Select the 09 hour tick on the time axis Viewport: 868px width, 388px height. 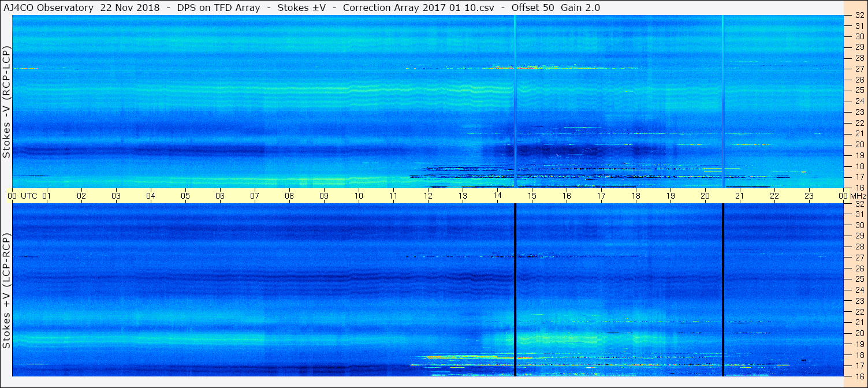[x=324, y=196]
